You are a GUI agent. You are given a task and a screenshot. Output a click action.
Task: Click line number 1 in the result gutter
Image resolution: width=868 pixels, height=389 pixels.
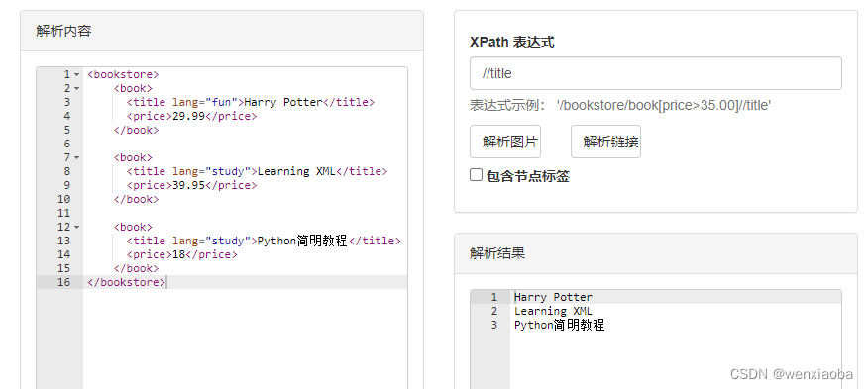tap(493, 297)
